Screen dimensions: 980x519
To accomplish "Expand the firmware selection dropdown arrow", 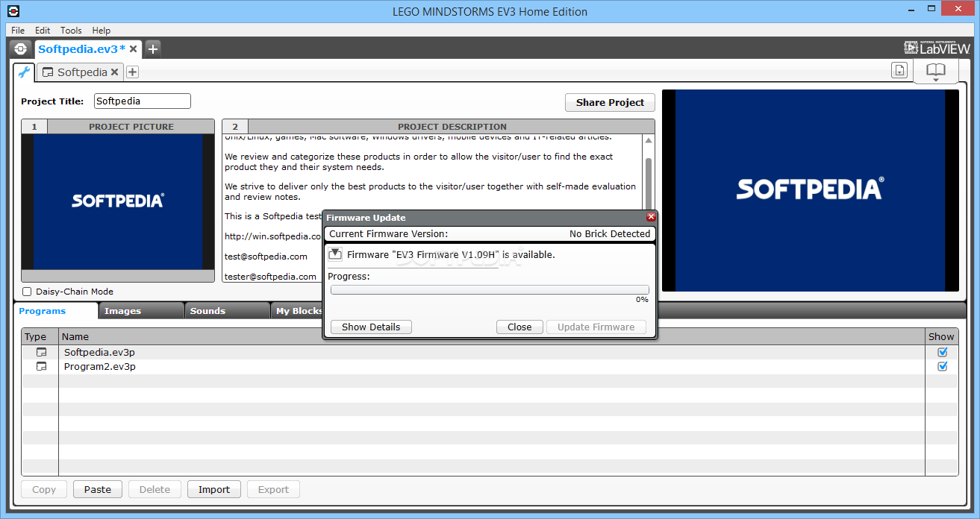I will coord(336,254).
